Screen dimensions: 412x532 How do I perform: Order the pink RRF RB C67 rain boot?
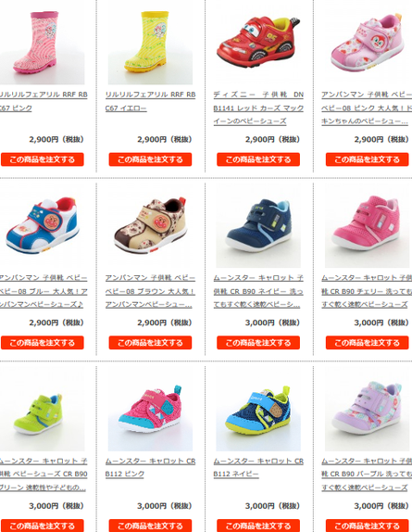42,159
